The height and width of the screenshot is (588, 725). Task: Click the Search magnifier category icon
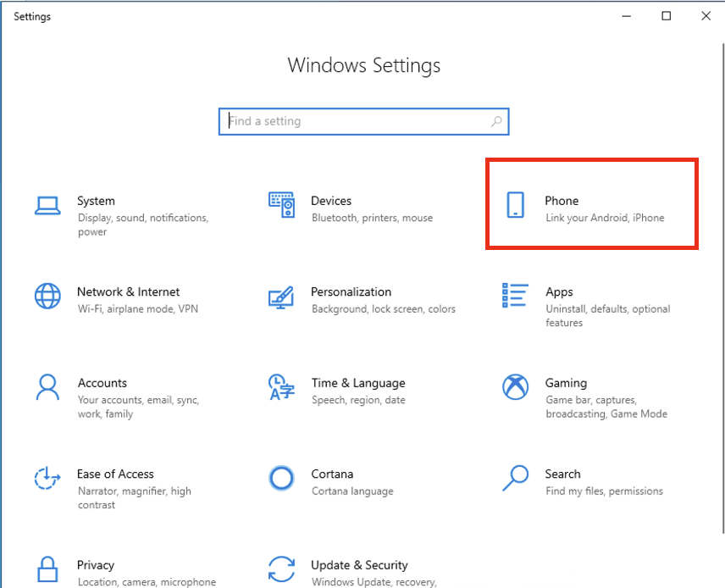point(515,478)
